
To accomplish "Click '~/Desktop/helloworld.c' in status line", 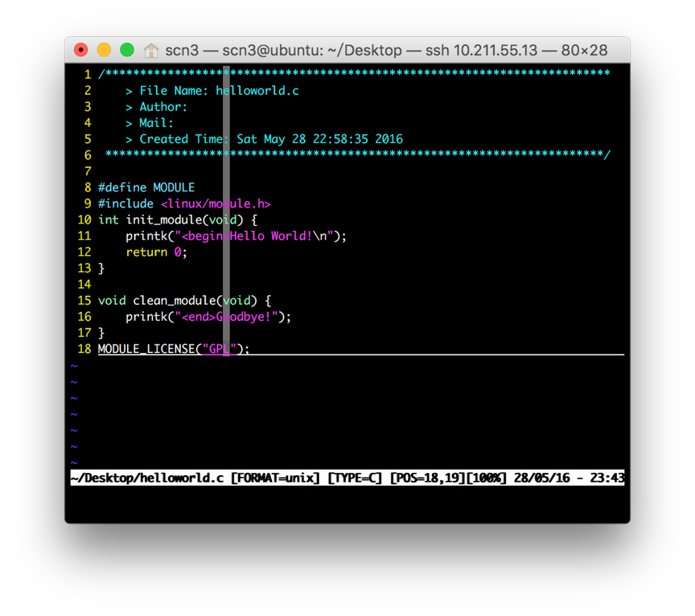I will pos(147,478).
